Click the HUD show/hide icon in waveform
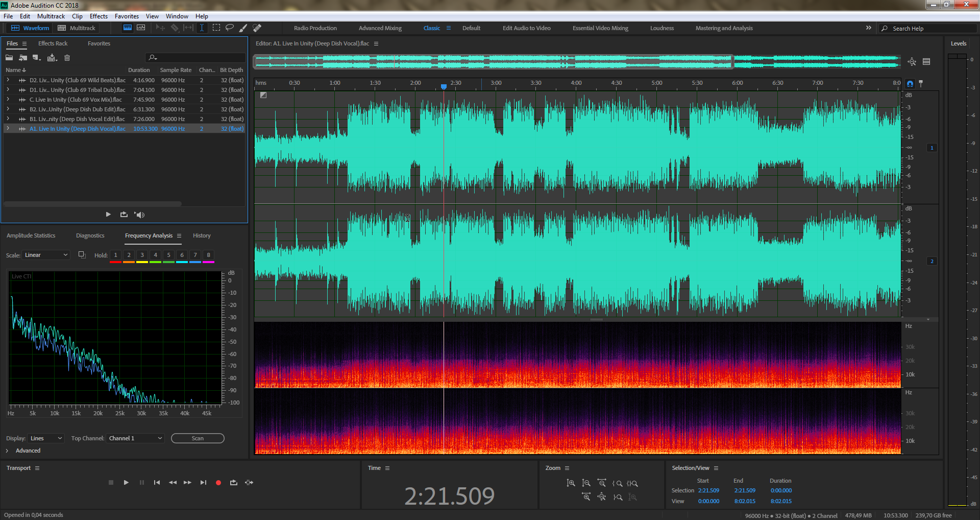 pyautogui.click(x=263, y=95)
